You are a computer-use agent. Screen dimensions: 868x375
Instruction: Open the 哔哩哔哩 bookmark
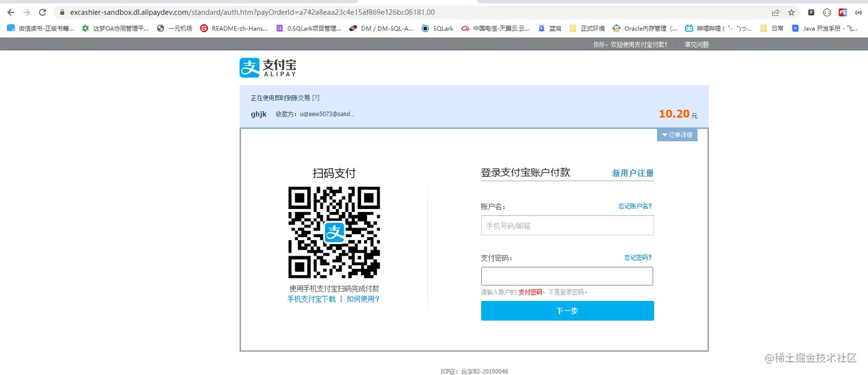click(x=719, y=28)
